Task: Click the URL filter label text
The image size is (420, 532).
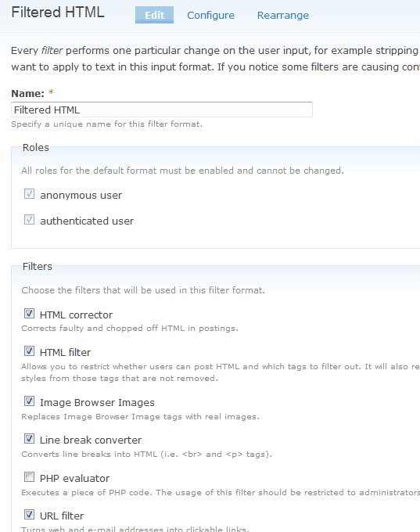Action: (x=62, y=516)
